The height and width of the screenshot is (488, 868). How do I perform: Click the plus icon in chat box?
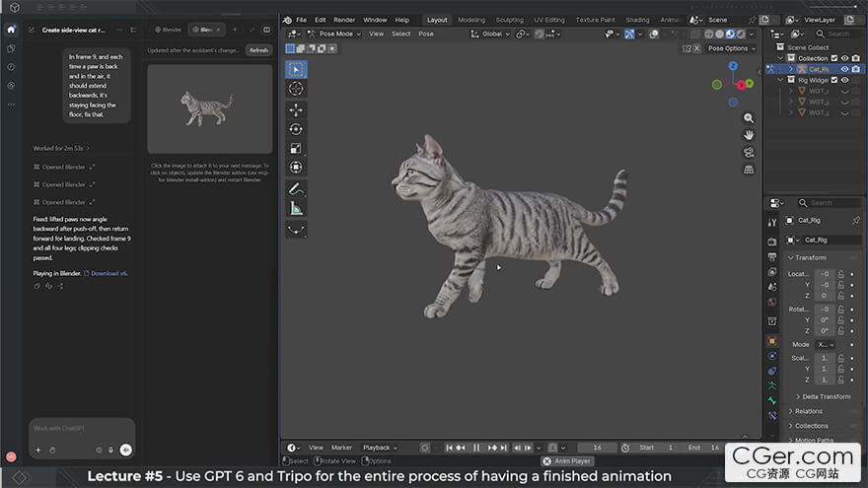click(x=38, y=451)
